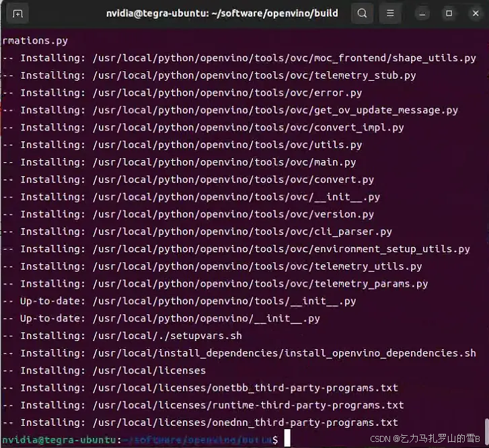Click the line ending runtime-third-party-programs.txt

point(203,406)
